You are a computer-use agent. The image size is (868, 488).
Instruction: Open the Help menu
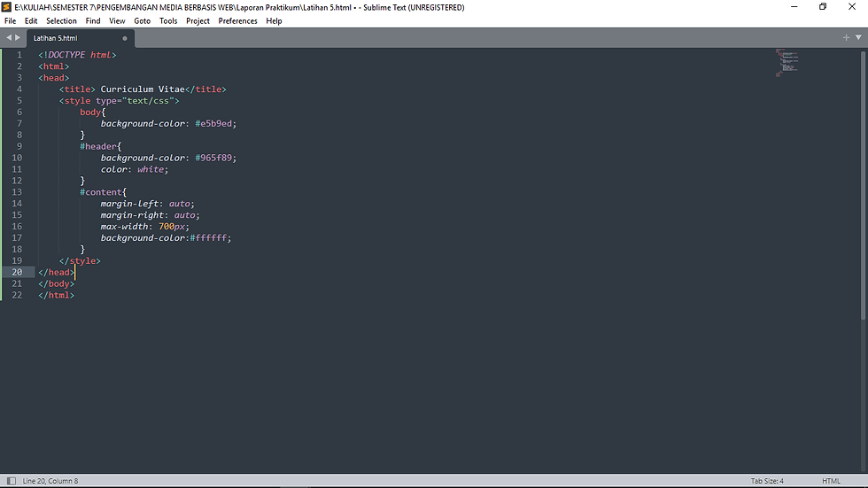pyautogui.click(x=274, y=21)
